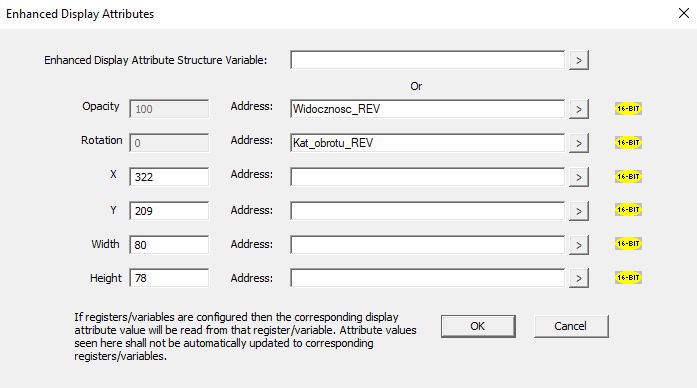The image size is (697, 388).
Task: Open variable browser for Structure Variable field
Action: (x=579, y=60)
